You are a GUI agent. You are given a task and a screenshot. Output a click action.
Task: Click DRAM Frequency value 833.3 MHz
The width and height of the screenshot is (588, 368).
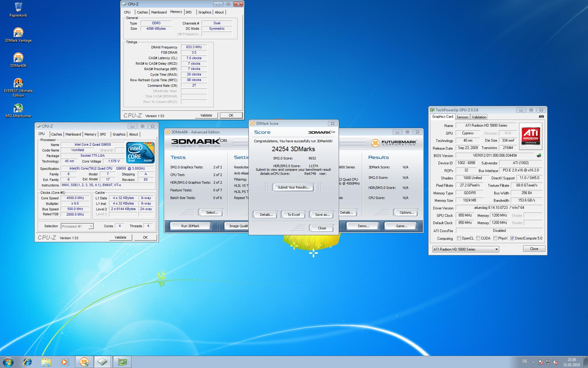pyautogui.click(x=194, y=47)
